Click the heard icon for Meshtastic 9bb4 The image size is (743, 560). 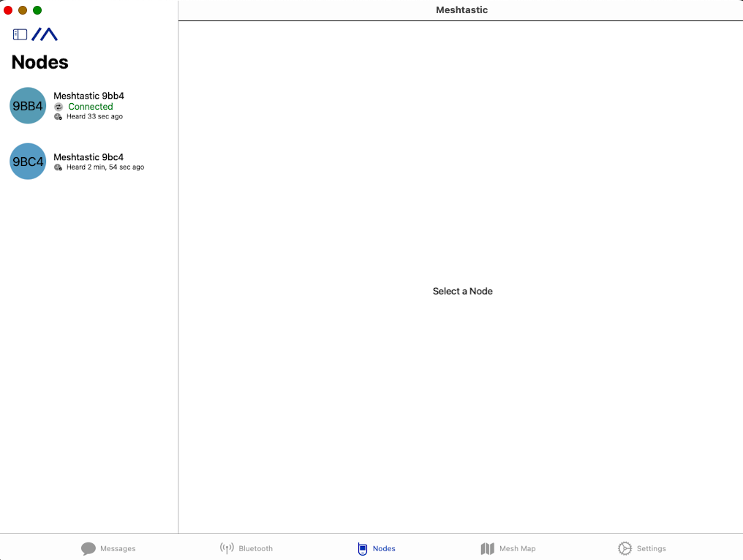[x=59, y=116]
